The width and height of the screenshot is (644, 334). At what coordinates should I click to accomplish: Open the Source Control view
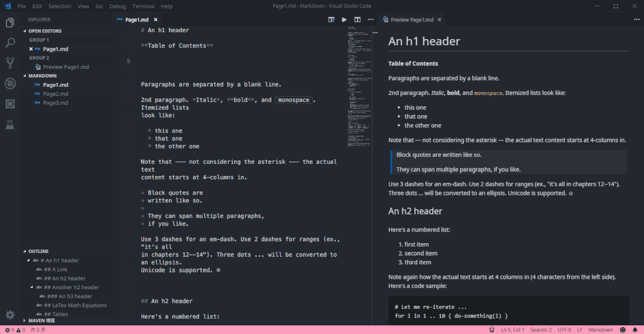pos(10,63)
